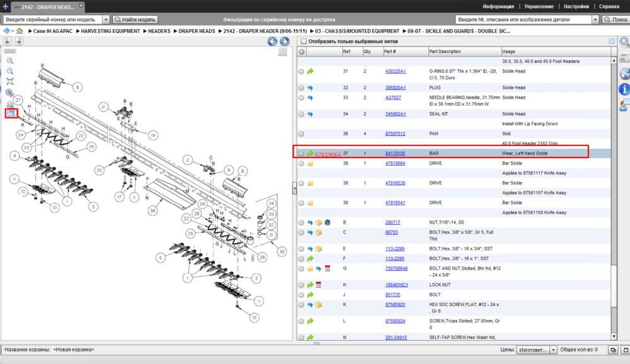Toggle the diagram toolbar grip handle
This screenshot has width=630, height=364.
[10, 52]
